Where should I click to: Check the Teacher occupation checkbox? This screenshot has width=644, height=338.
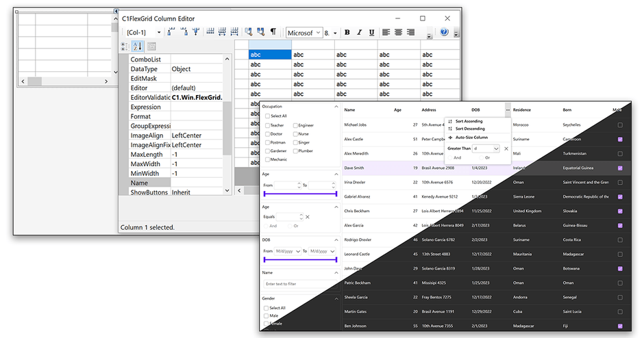pyautogui.click(x=268, y=126)
